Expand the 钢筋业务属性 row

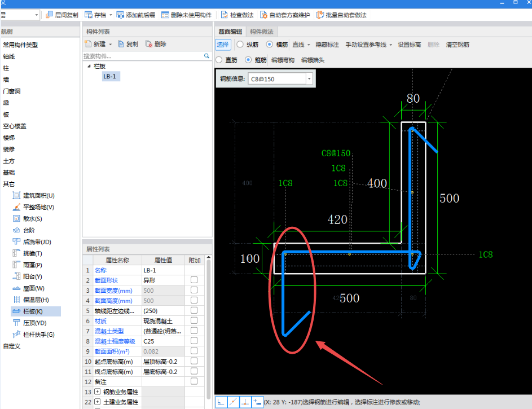point(97,392)
